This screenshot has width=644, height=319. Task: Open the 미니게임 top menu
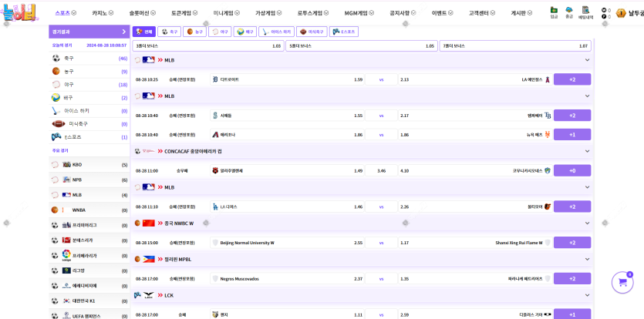coord(227,13)
